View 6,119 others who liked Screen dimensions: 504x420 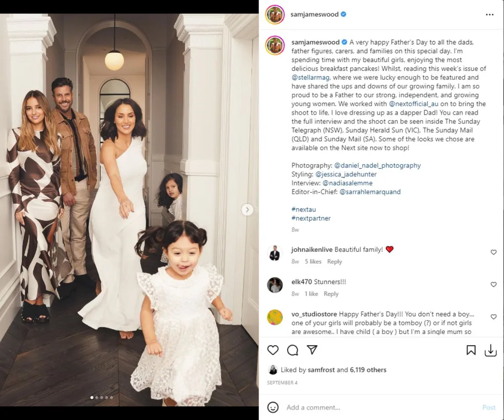point(368,370)
